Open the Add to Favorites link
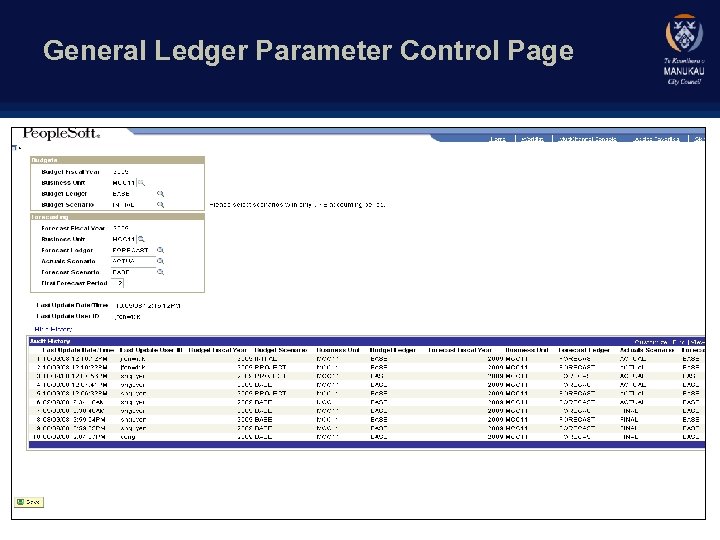Screen dimensions: 720x540 click(656, 139)
